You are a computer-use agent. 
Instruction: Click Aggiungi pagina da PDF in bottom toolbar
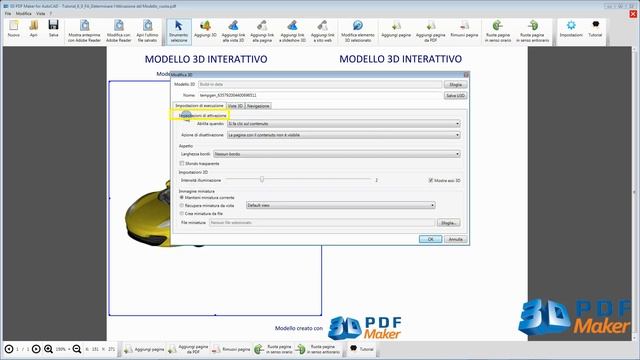(188, 349)
